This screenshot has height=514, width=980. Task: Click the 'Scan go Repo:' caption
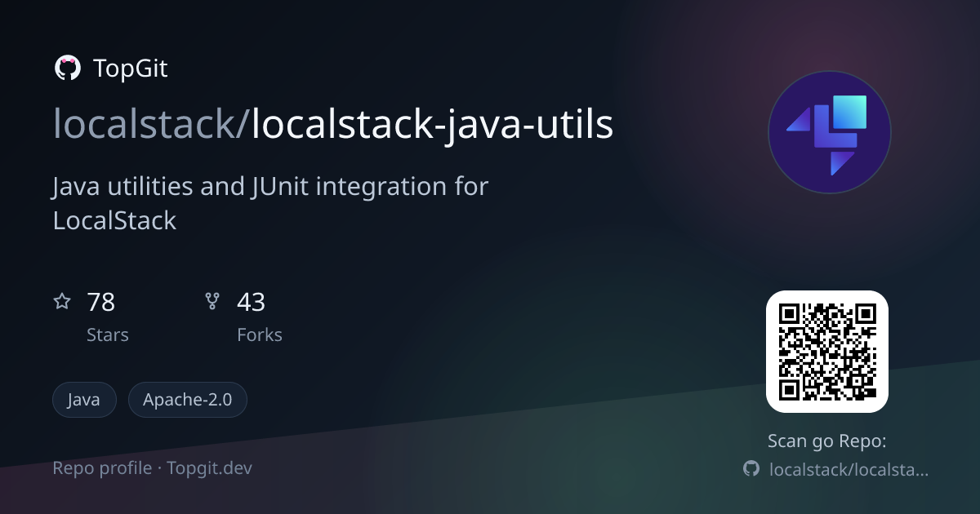coord(826,441)
